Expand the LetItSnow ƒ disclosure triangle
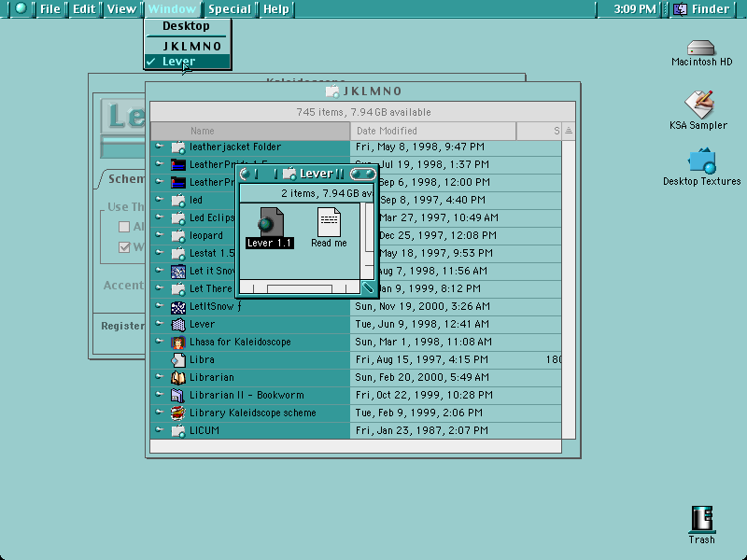747x560 pixels. [x=159, y=306]
